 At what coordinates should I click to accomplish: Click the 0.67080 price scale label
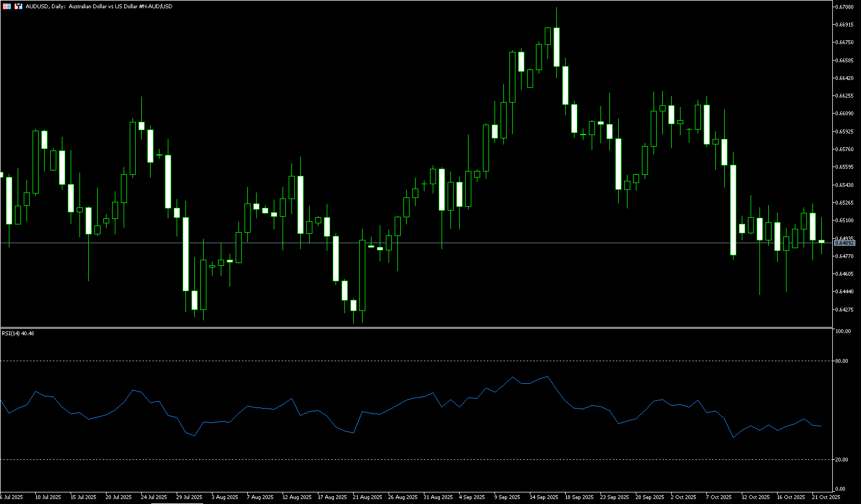pos(844,7)
